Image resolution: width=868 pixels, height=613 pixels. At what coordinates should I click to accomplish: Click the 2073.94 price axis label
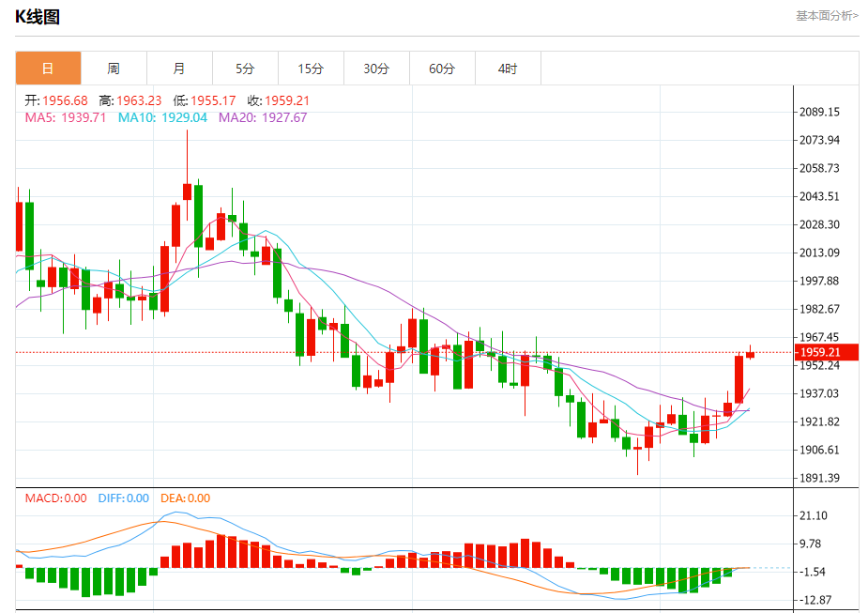pos(819,140)
